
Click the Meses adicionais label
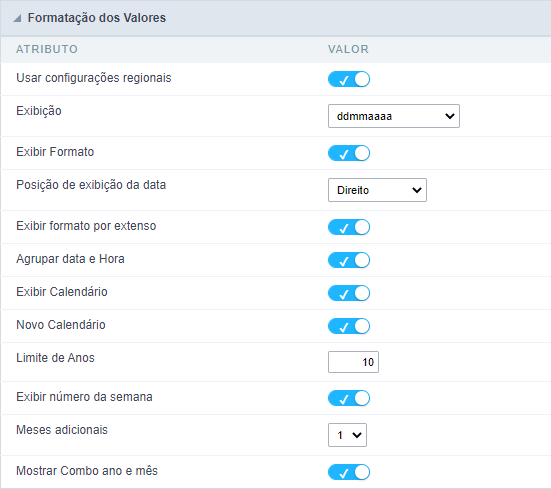[62, 430]
